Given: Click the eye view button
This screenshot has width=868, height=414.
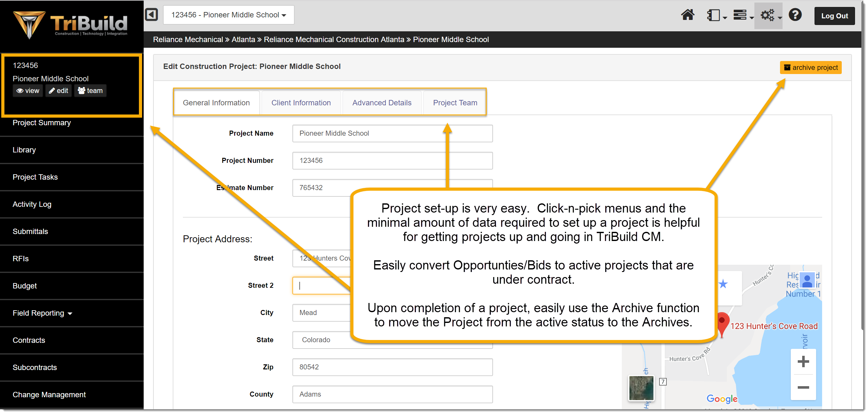Looking at the screenshot, I should pyautogui.click(x=28, y=91).
